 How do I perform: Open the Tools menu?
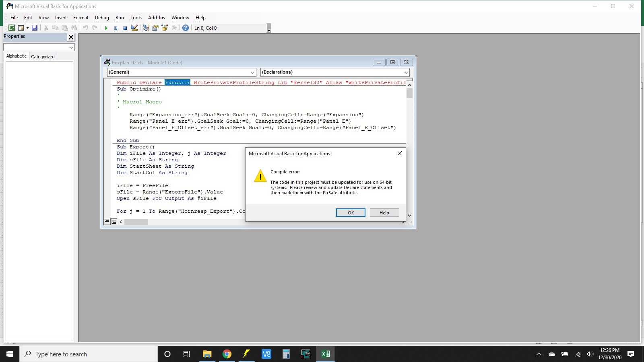coord(136,18)
